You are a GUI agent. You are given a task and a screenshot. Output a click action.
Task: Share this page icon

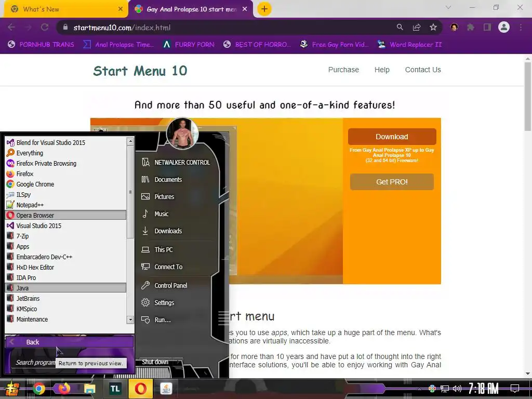[417, 27]
